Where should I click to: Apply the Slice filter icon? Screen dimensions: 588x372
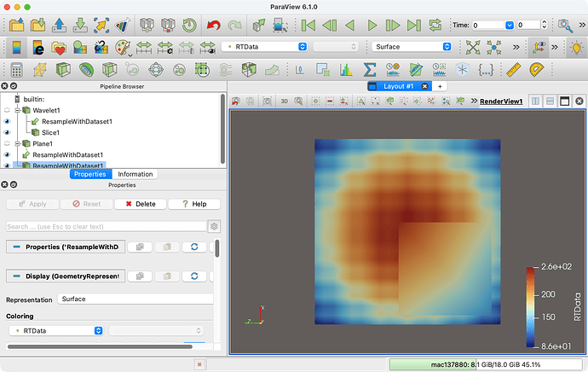tap(109, 70)
